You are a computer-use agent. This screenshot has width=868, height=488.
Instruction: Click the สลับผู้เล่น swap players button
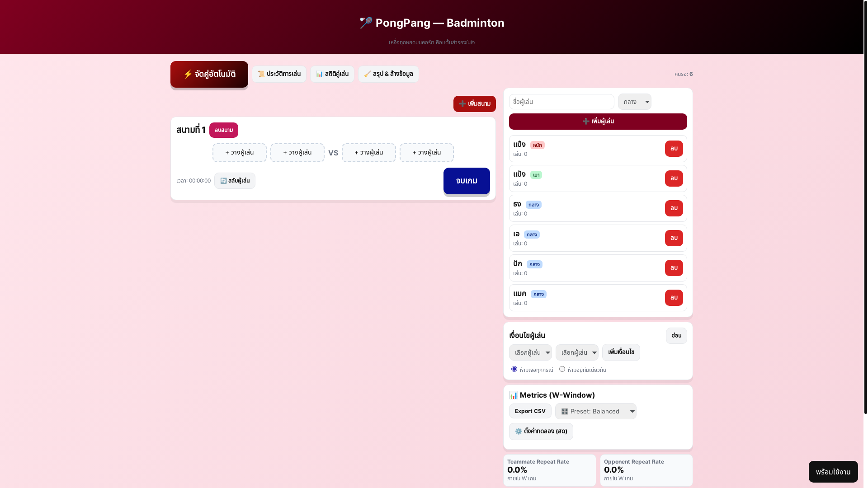coord(235,181)
